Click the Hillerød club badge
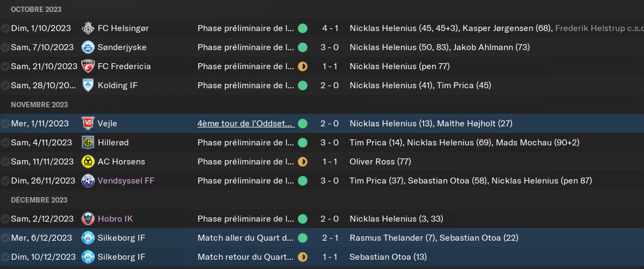This screenshot has height=269, width=644. 87,143
